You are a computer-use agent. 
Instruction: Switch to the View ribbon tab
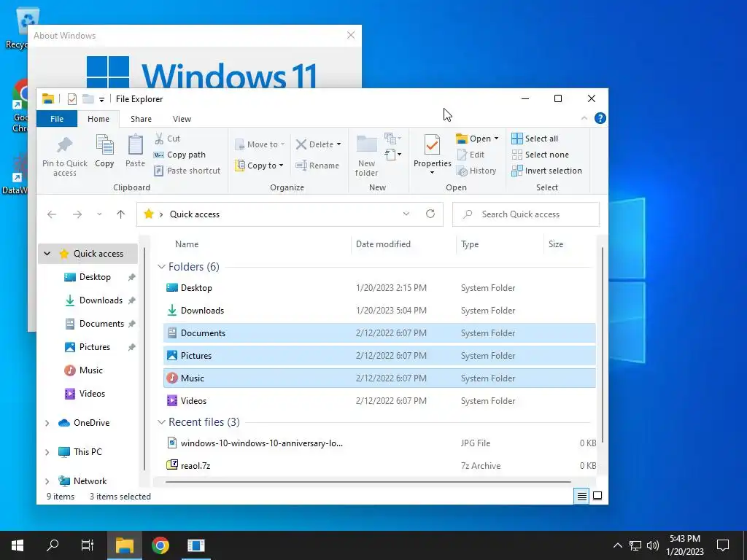(182, 119)
